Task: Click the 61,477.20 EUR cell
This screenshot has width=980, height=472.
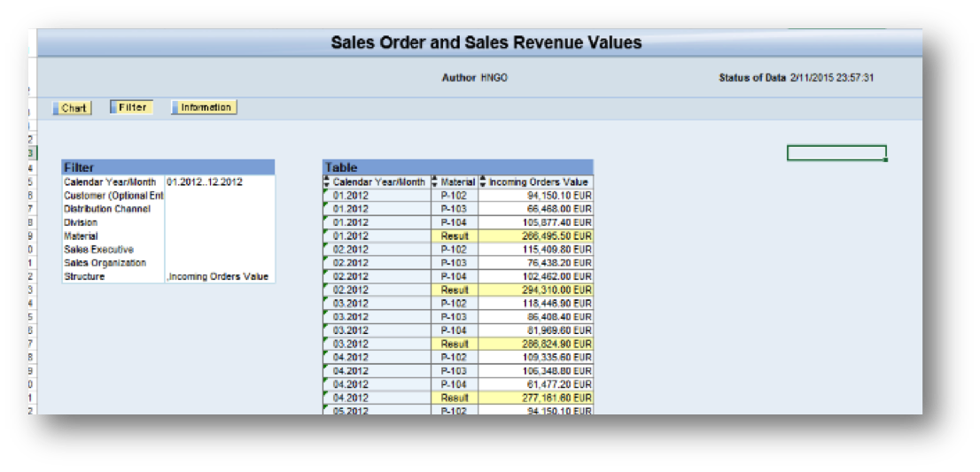Action: point(536,384)
